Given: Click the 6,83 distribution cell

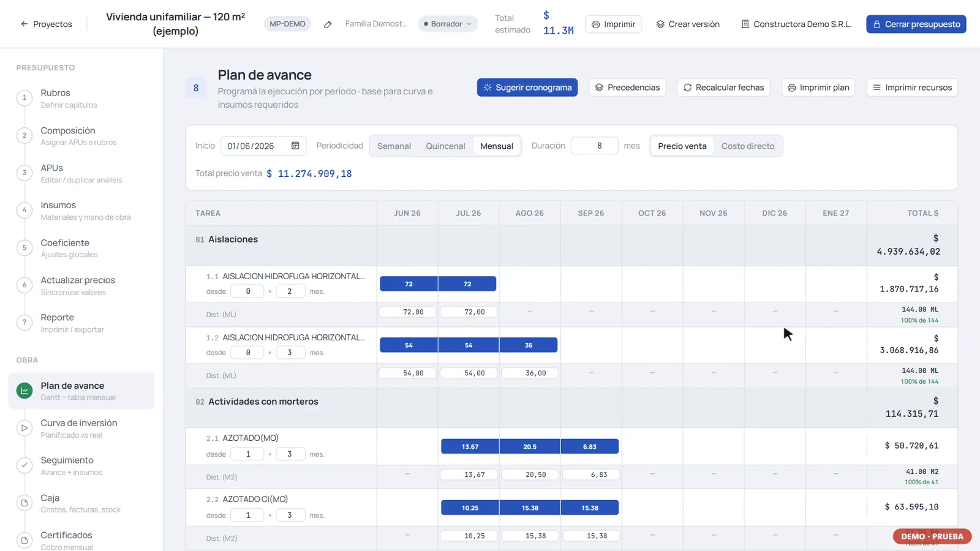Looking at the screenshot, I should pyautogui.click(x=591, y=475).
